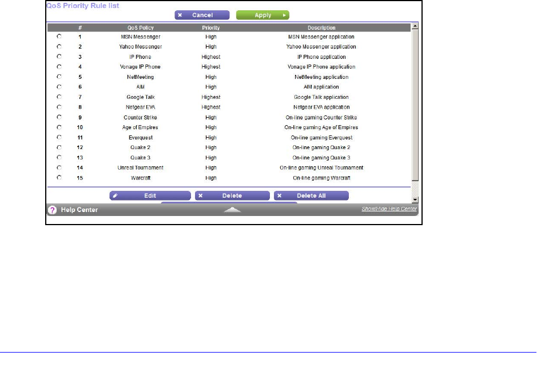Click the "On-line gaming Warcraft" description
The height and width of the screenshot is (392, 537).
coord(321,178)
